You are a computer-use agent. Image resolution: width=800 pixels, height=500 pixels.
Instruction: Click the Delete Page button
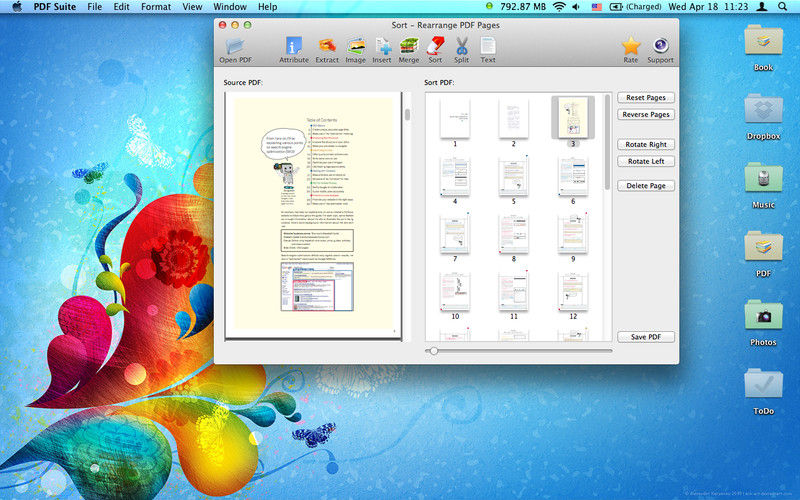click(x=646, y=186)
